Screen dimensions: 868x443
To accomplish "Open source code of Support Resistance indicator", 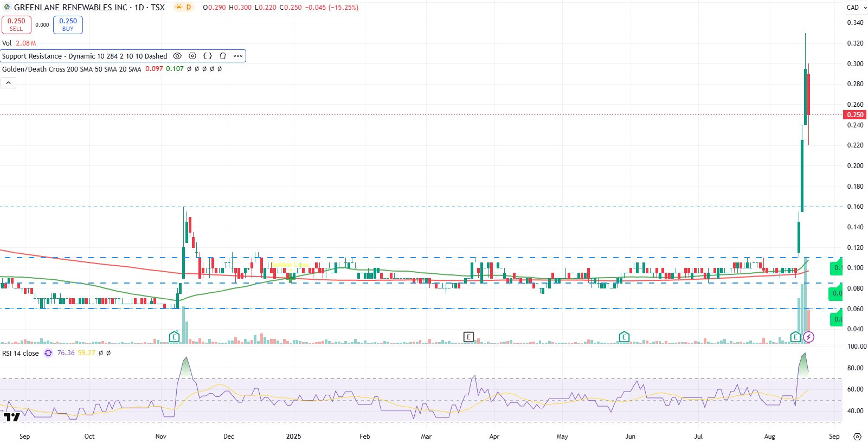I will pos(208,56).
